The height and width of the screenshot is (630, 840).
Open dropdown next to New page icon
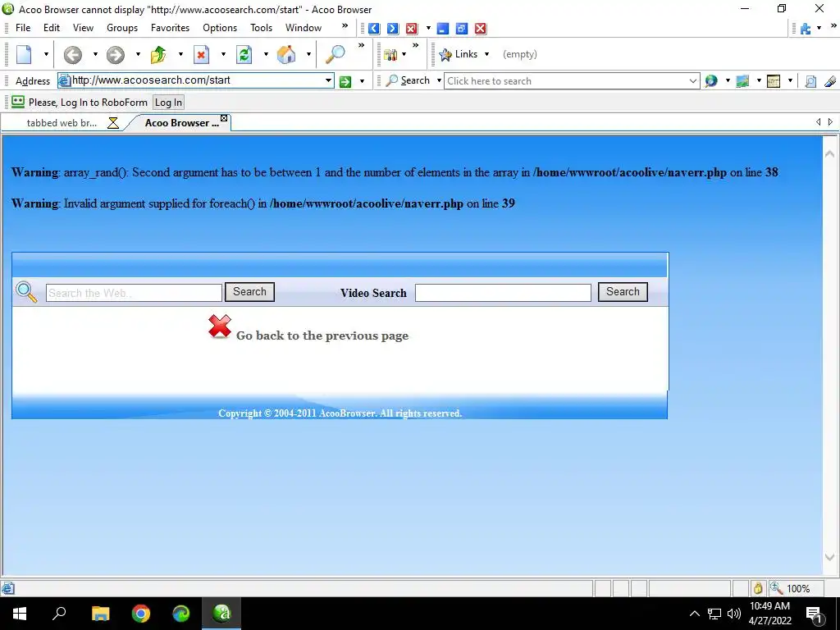tap(46, 54)
